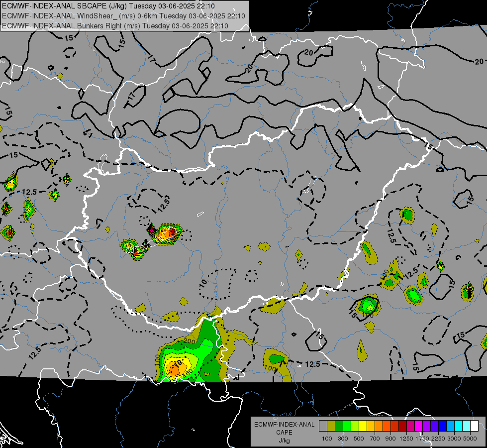The width and height of the screenshot is (487, 448).
Task: Click the WindShear_ 0-6km title line
Action: pyautogui.click(x=123, y=16)
